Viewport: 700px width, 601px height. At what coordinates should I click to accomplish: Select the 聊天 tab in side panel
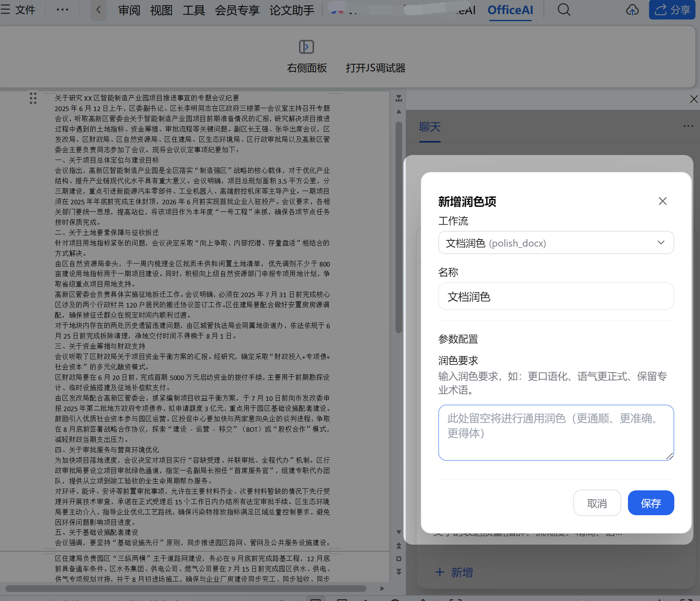coord(430,127)
